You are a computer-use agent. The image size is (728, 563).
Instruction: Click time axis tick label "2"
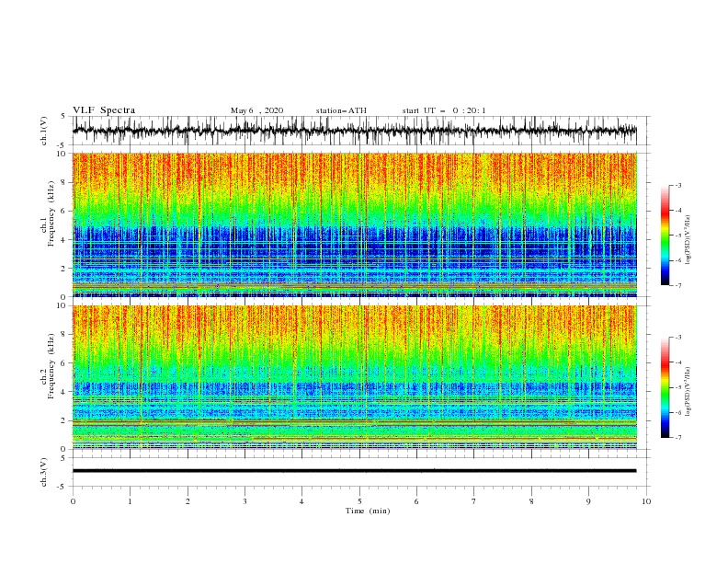[188, 501]
